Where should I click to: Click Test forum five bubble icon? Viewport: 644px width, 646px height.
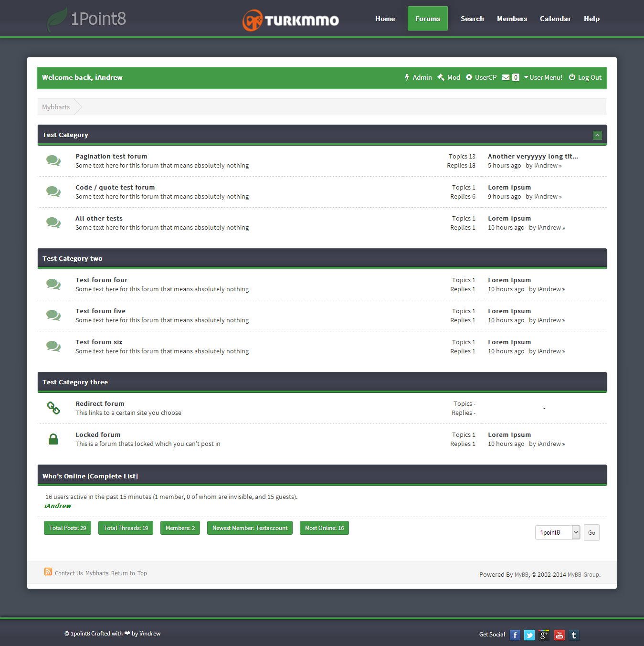click(x=53, y=316)
